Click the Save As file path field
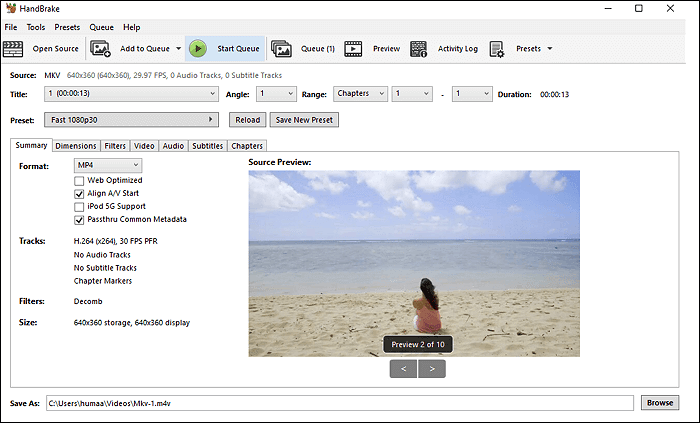Screen dimensions: 700x423 [x=340, y=403]
